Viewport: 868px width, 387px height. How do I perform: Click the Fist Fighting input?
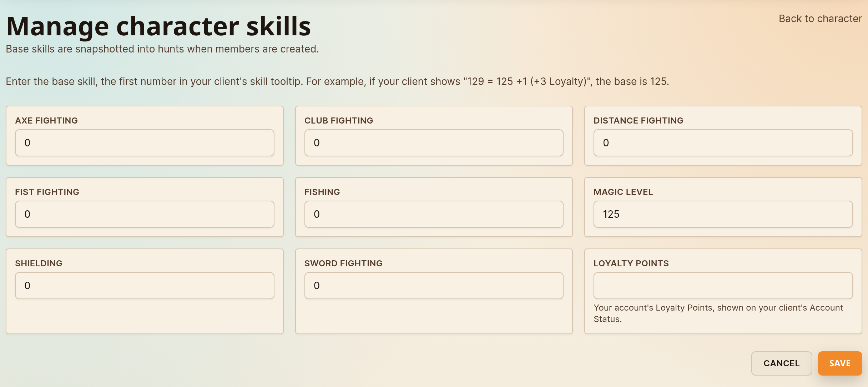145,214
